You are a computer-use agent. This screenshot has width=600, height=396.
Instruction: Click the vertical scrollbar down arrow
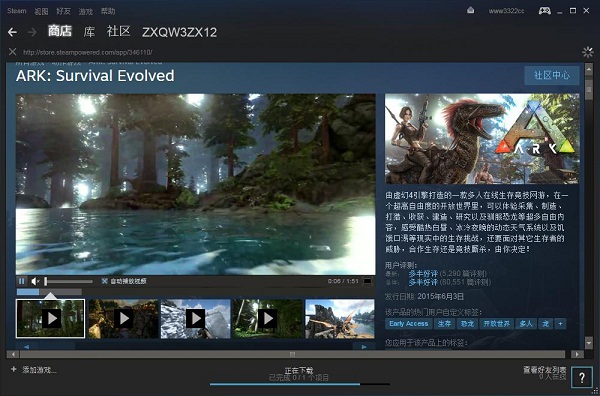point(589,343)
